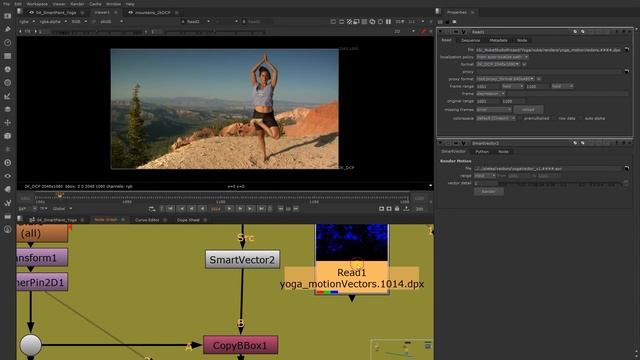Image resolution: width=640 pixels, height=360 pixels.
Task: Open the Cache menu
Action: coord(95,4)
